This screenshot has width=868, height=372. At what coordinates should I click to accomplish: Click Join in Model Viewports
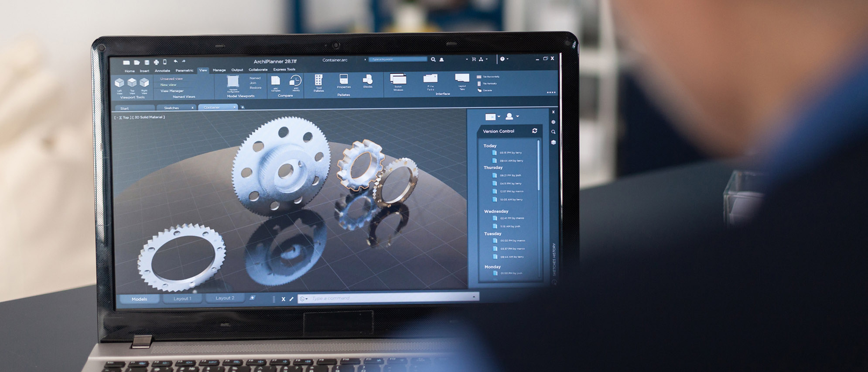(x=253, y=83)
